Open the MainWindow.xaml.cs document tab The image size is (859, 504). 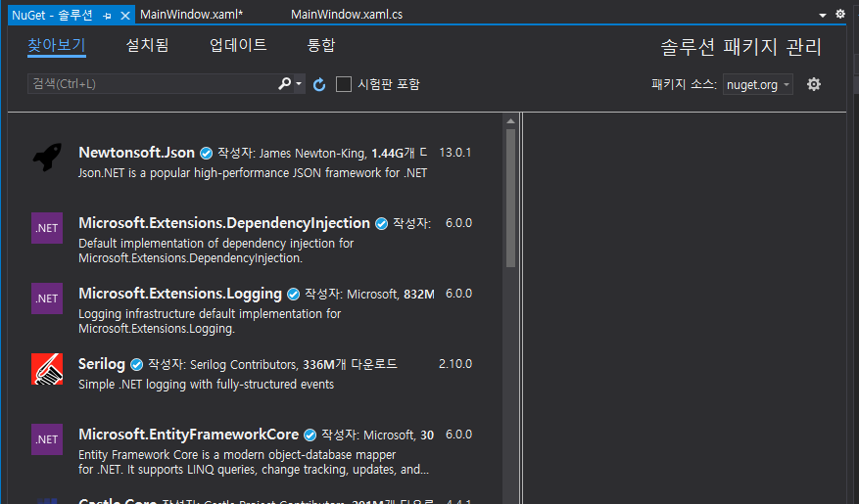pyautogui.click(x=347, y=15)
